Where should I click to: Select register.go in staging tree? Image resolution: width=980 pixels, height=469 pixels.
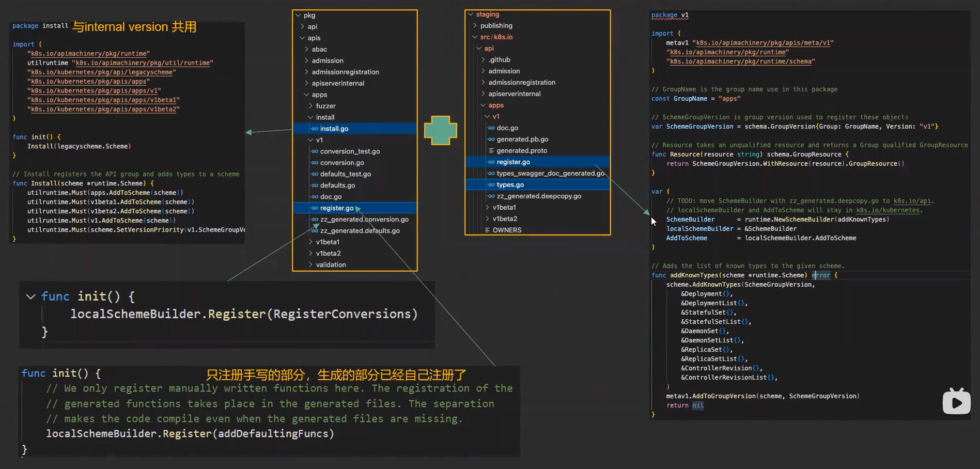(537, 162)
